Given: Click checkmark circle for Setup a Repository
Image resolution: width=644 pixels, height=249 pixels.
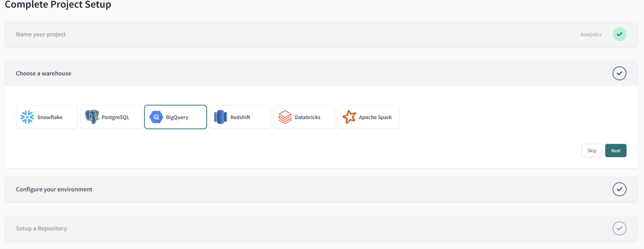Looking at the screenshot, I should pos(619,228).
